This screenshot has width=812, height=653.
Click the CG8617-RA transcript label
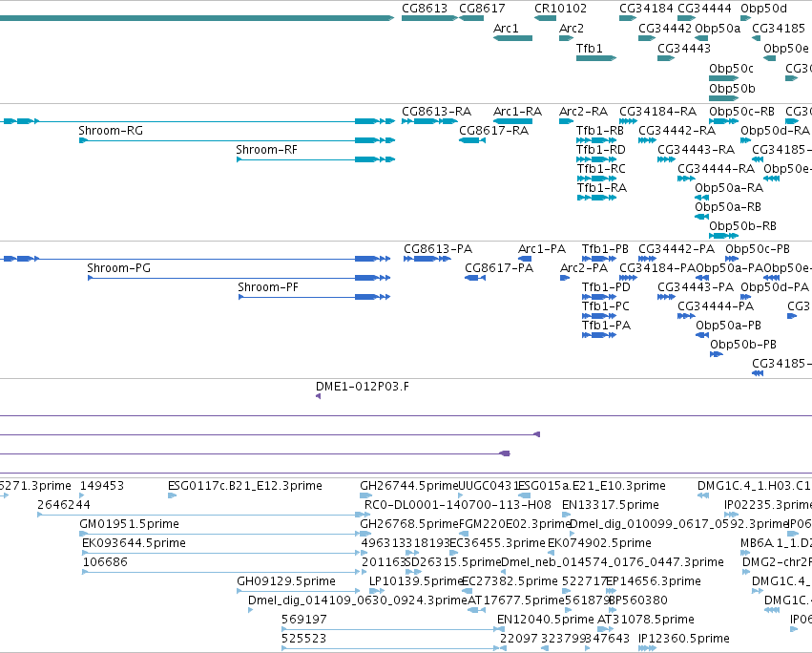[x=493, y=131]
